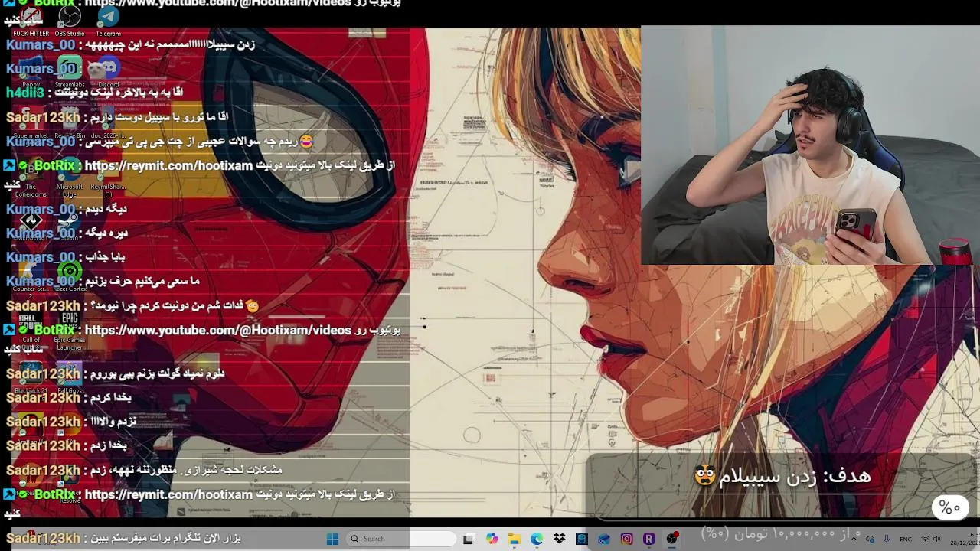Screen dimensions: 980x551
Task: Launch Razer Cortex from the desktop
Action: pos(70,275)
